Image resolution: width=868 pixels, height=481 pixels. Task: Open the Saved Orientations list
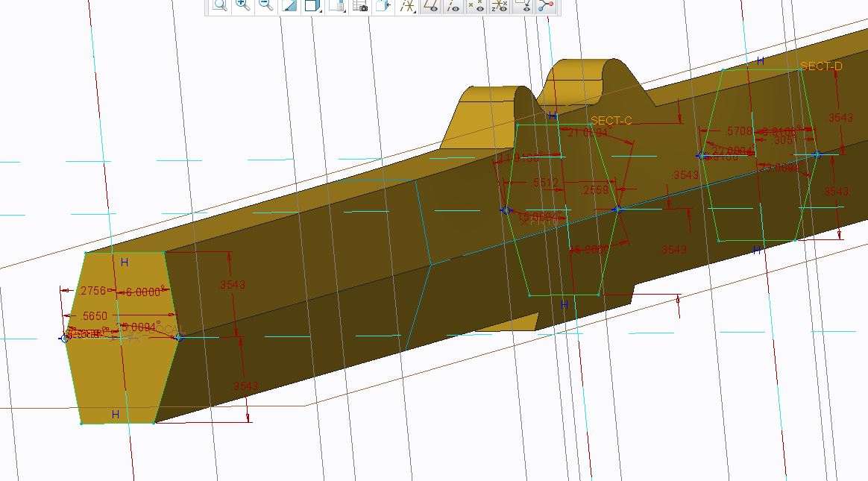tap(336, 5)
